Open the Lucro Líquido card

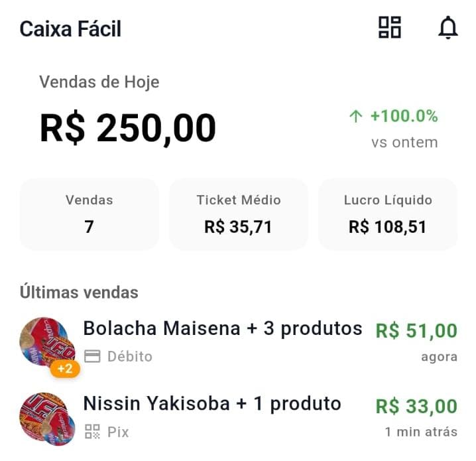click(388, 214)
